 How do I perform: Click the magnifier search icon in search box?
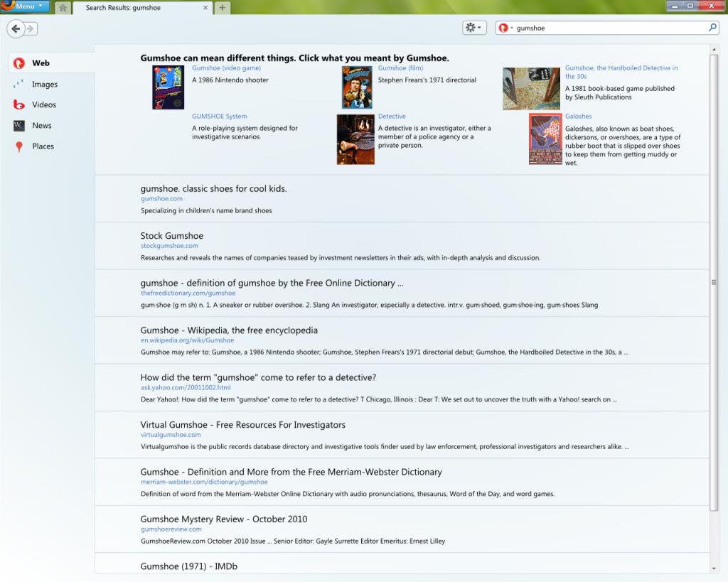click(x=712, y=28)
